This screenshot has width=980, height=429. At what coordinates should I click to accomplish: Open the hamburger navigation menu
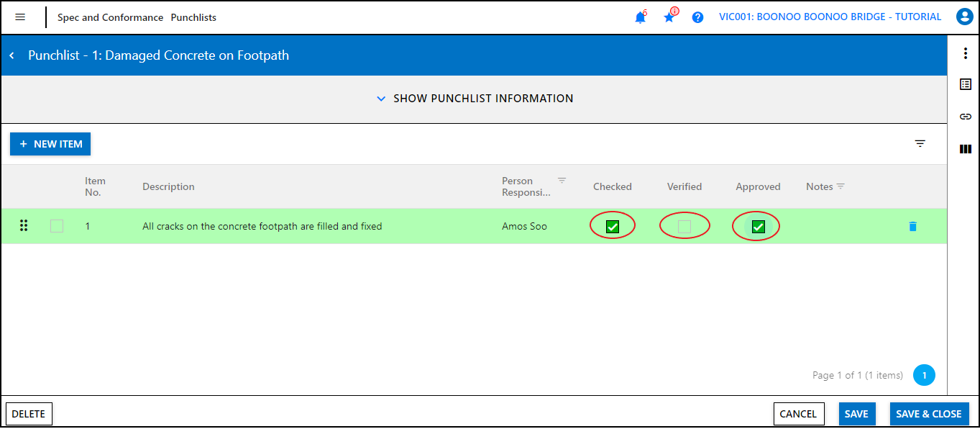click(20, 17)
